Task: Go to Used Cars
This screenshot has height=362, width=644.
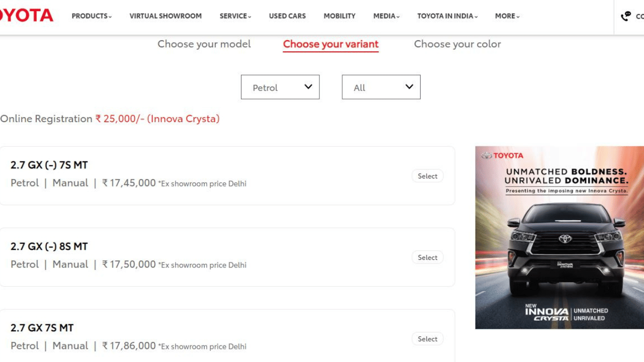Action: click(x=287, y=16)
